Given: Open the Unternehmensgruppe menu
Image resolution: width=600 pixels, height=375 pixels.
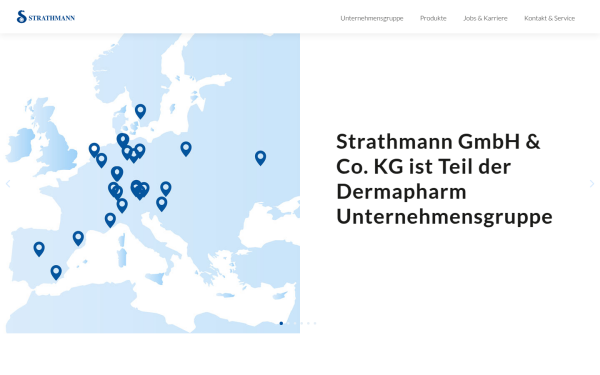Looking at the screenshot, I should tap(372, 18).
